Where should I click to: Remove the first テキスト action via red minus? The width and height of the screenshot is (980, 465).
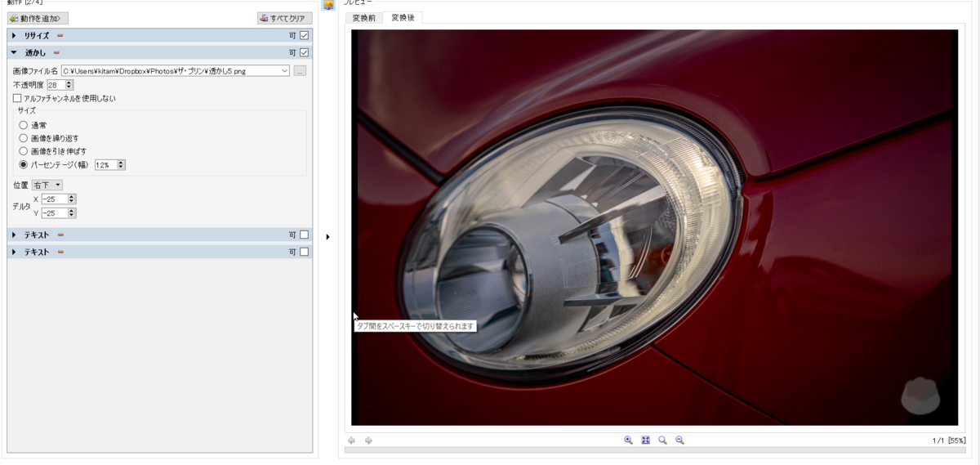(60, 235)
